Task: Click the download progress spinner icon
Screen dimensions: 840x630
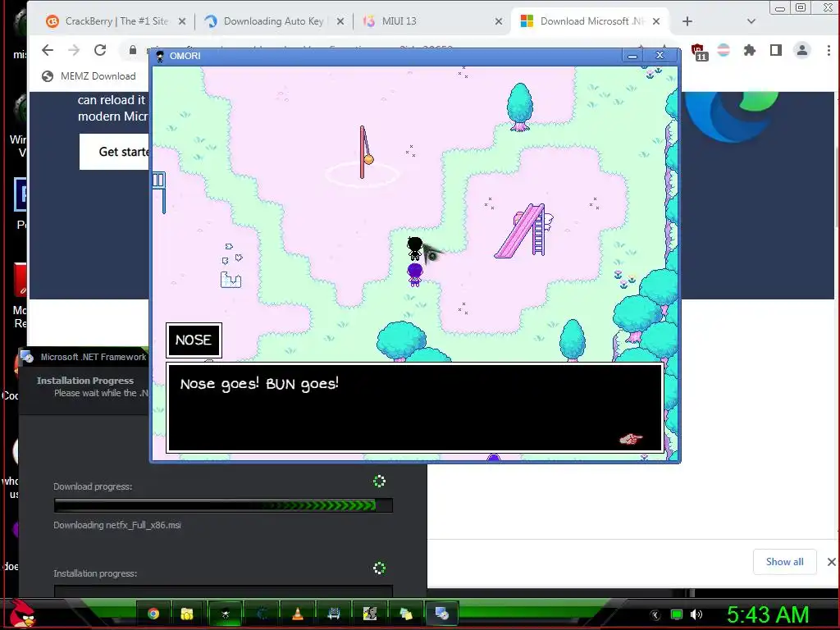Action: (x=379, y=481)
